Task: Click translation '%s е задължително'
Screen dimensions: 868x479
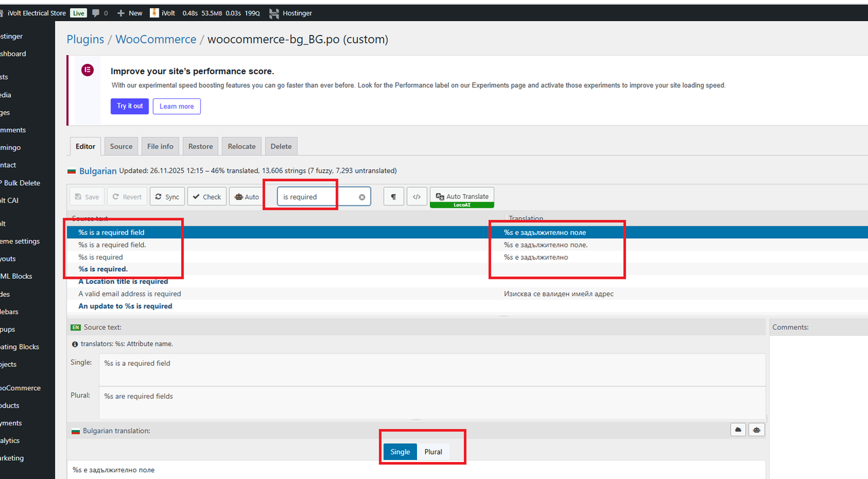Action: (x=536, y=257)
